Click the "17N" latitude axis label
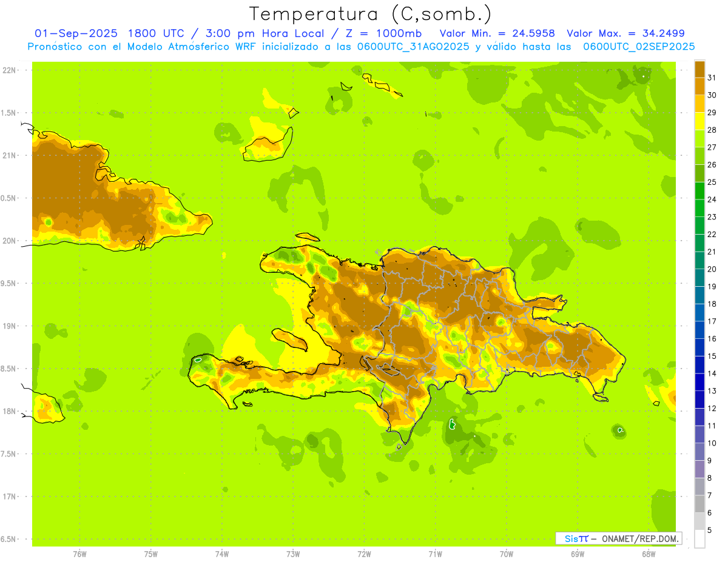This screenshot has width=728, height=562. [9, 497]
